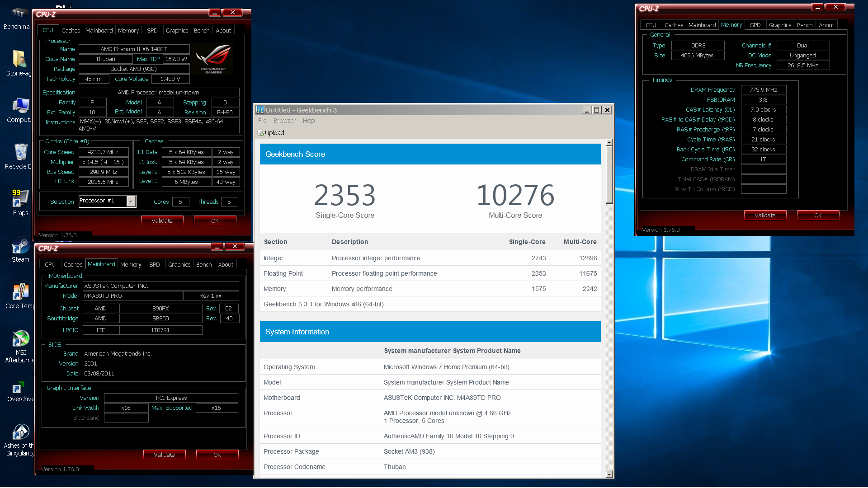The image size is (868, 488).
Task: Switch to Caches tab in top-left CPU-Z
Action: click(71, 30)
